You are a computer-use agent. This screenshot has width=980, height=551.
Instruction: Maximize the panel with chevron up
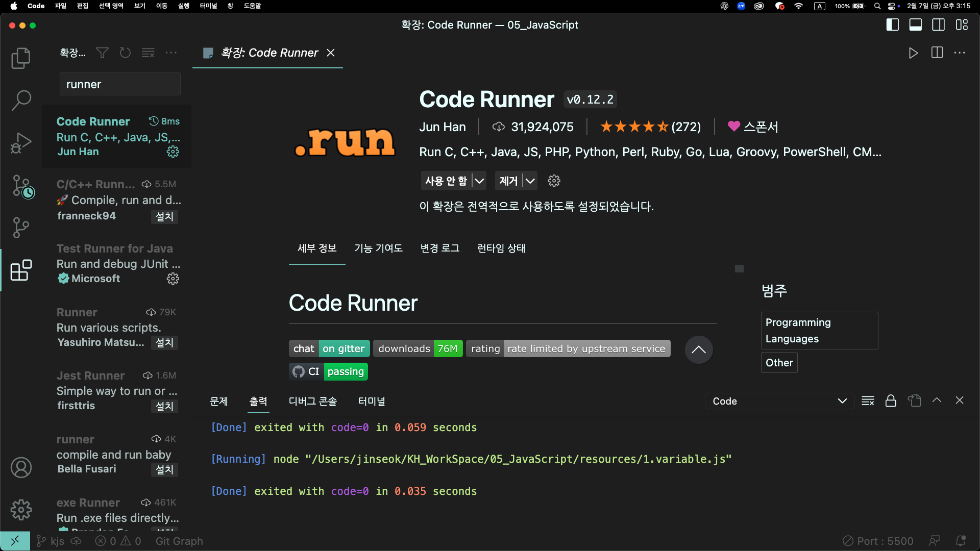[937, 400]
